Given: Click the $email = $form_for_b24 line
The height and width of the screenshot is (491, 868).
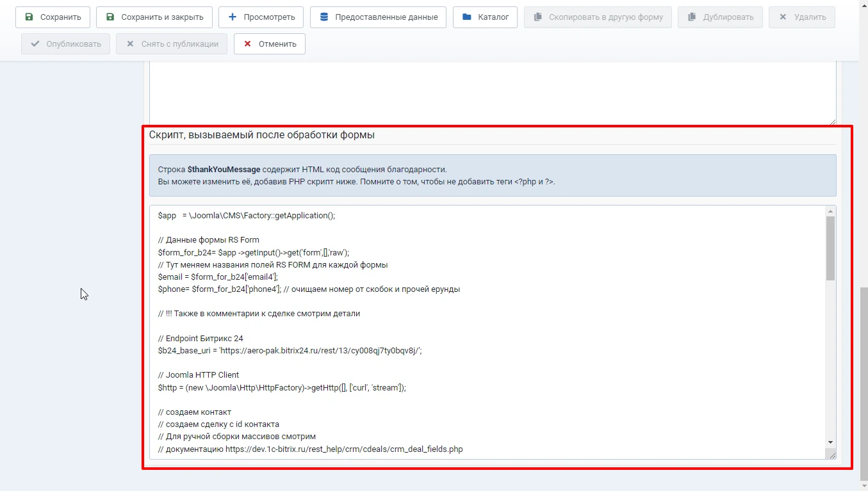Looking at the screenshot, I should coord(218,277).
